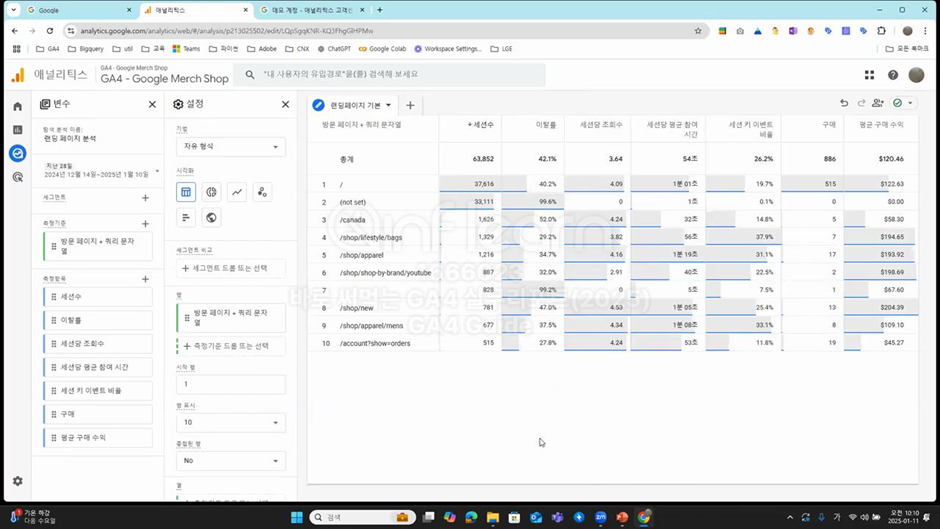Image resolution: width=940 pixels, height=529 pixels.
Task: Click the /shop/lifestyle/bags row label
Action: coord(370,238)
